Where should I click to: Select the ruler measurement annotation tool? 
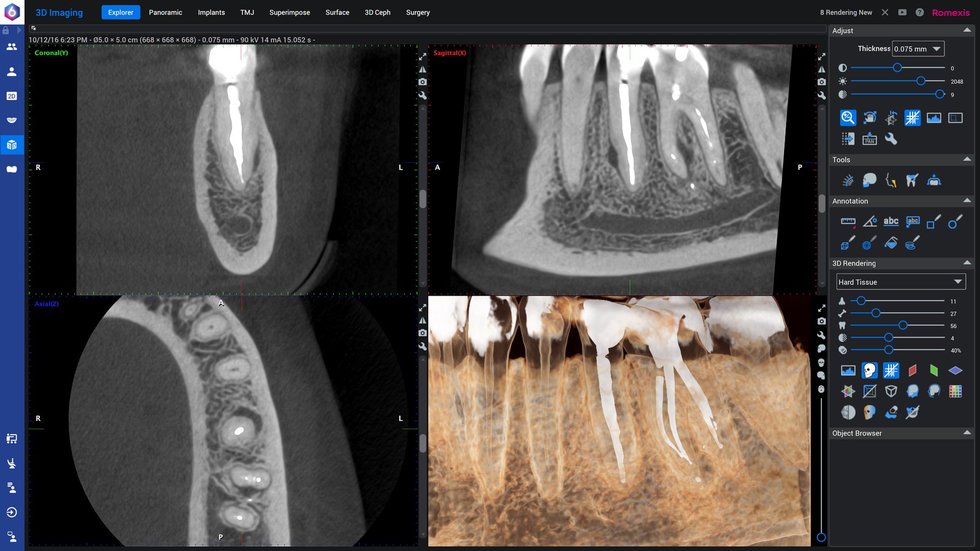(848, 222)
